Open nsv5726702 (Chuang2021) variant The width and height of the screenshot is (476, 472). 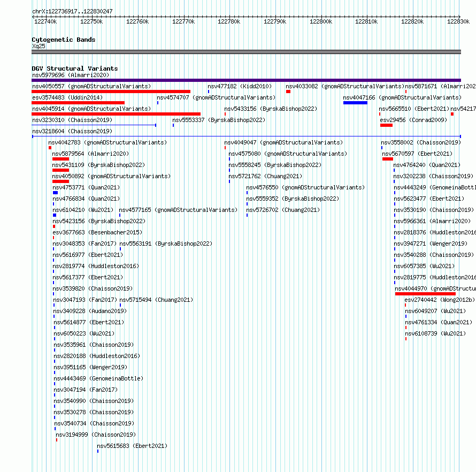pos(283,210)
